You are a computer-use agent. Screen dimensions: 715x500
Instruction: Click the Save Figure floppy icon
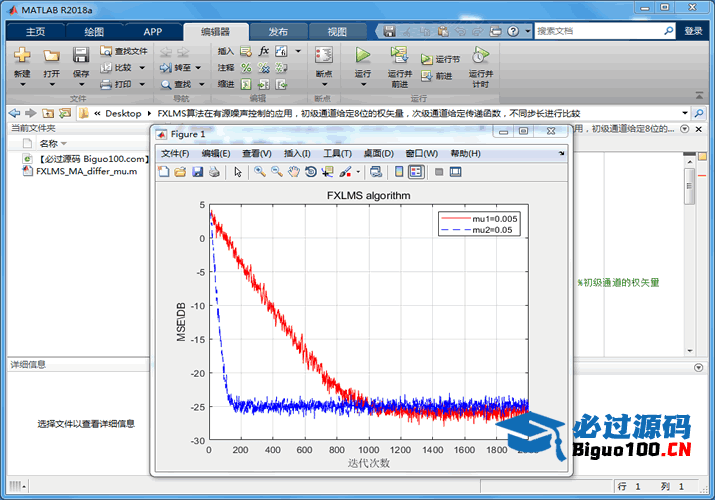(197, 172)
